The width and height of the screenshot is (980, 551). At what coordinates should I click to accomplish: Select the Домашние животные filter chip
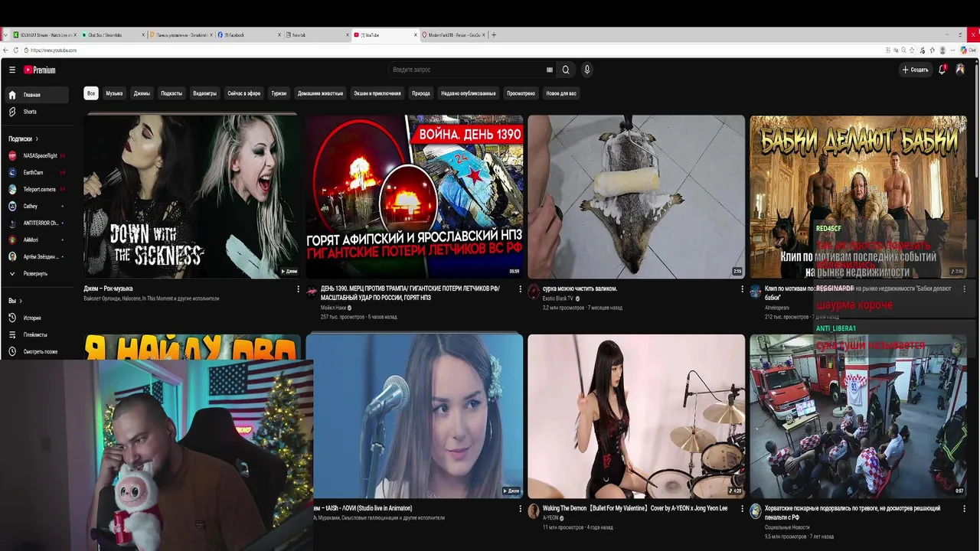tap(321, 93)
